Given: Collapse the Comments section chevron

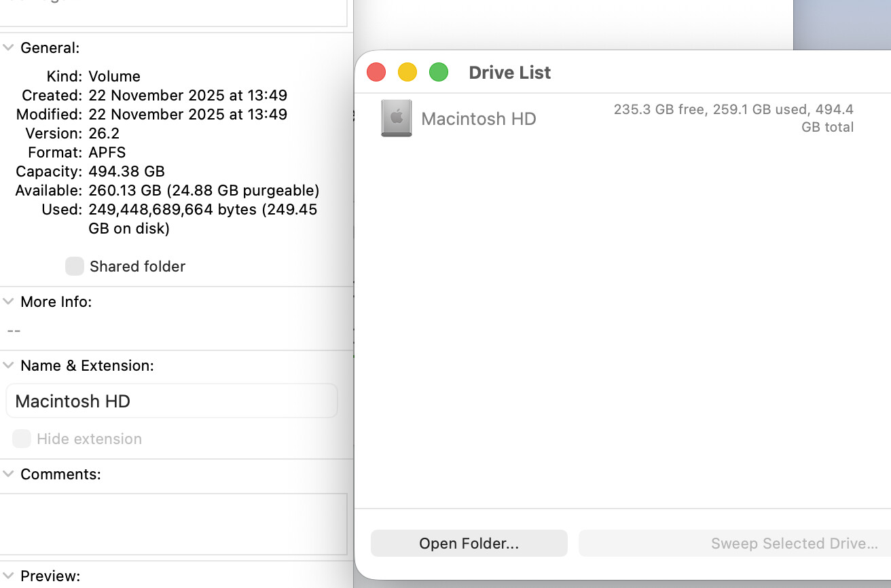Looking at the screenshot, I should [8, 474].
